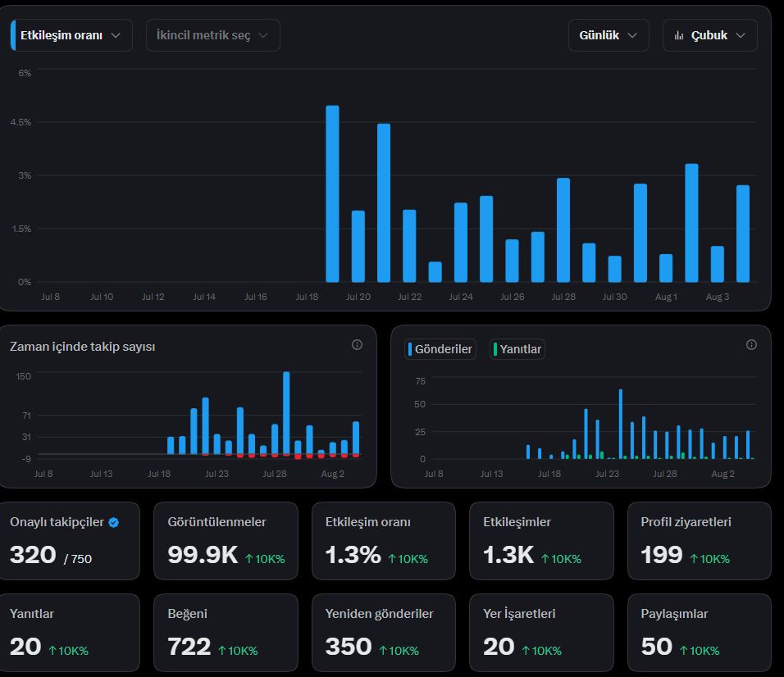
Task: Click the verified badge next to Onaylı takipçiler
Action: [114, 523]
